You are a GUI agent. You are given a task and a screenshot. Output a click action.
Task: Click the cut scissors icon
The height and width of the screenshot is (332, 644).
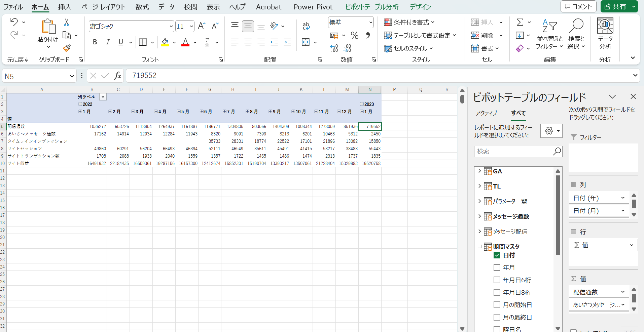(67, 23)
